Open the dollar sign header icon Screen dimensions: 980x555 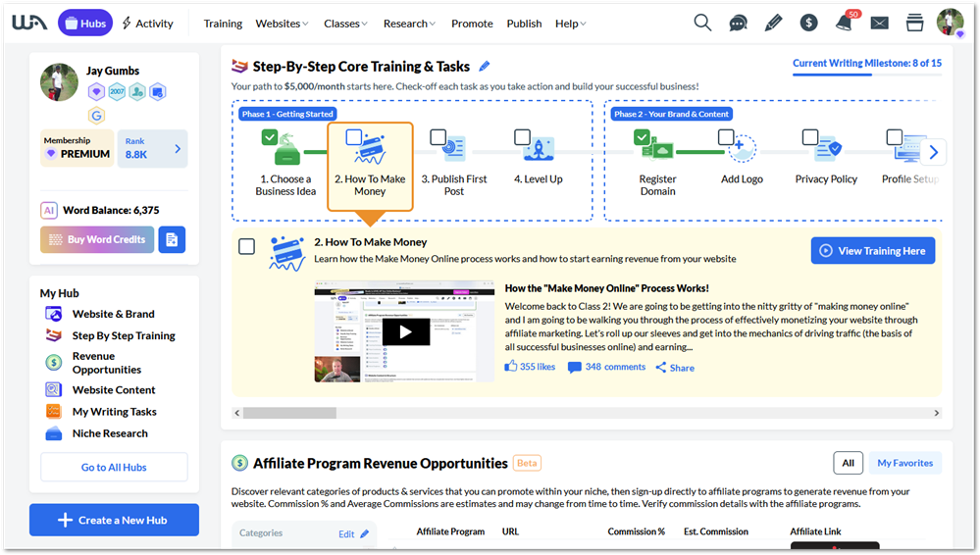(808, 24)
